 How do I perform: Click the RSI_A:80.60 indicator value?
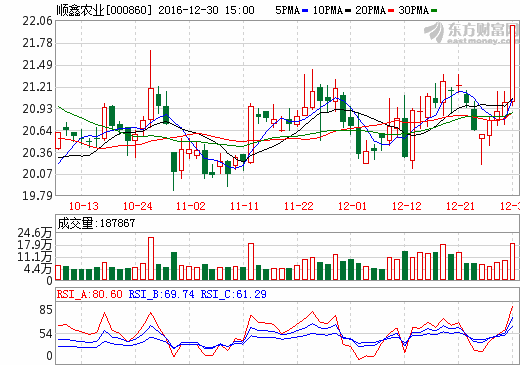pyautogui.click(x=90, y=294)
